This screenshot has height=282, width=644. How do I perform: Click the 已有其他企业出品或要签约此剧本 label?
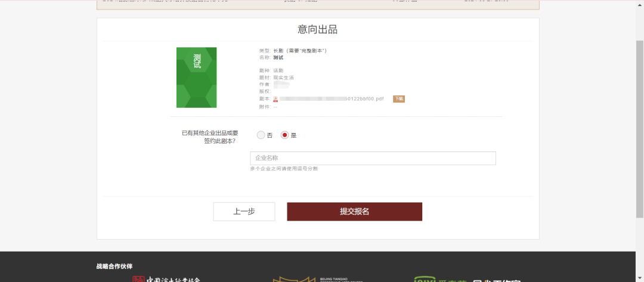(x=210, y=137)
